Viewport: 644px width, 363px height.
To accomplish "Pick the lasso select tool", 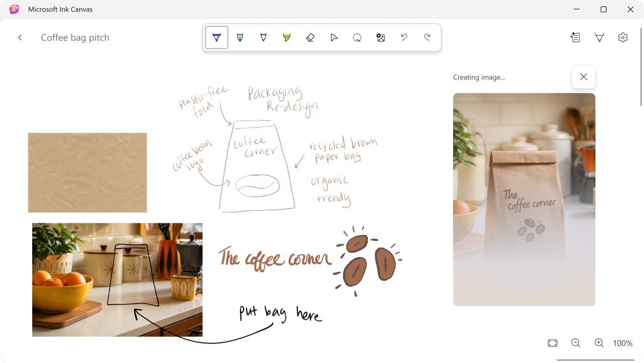I will click(357, 37).
